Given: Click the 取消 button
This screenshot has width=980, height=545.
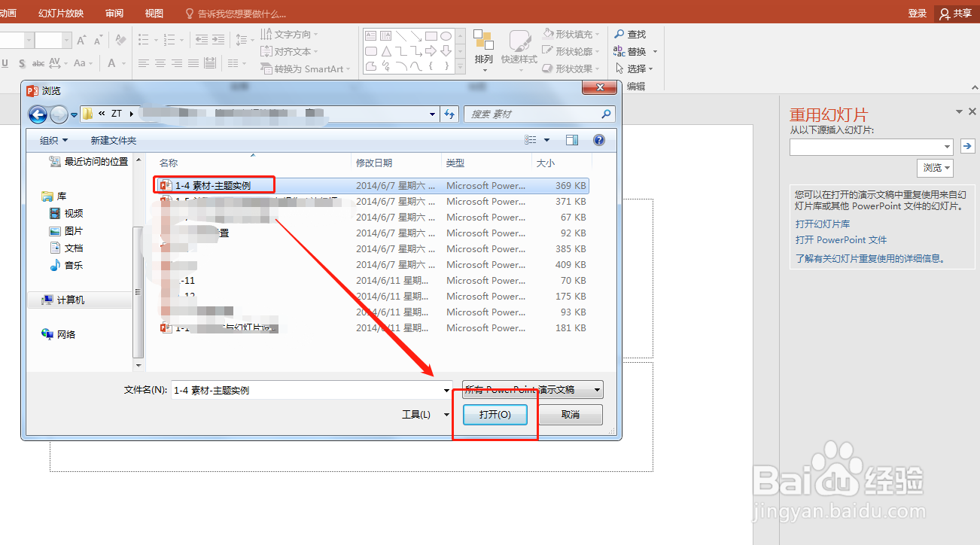Looking at the screenshot, I should pyautogui.click(x=571, y=415).
